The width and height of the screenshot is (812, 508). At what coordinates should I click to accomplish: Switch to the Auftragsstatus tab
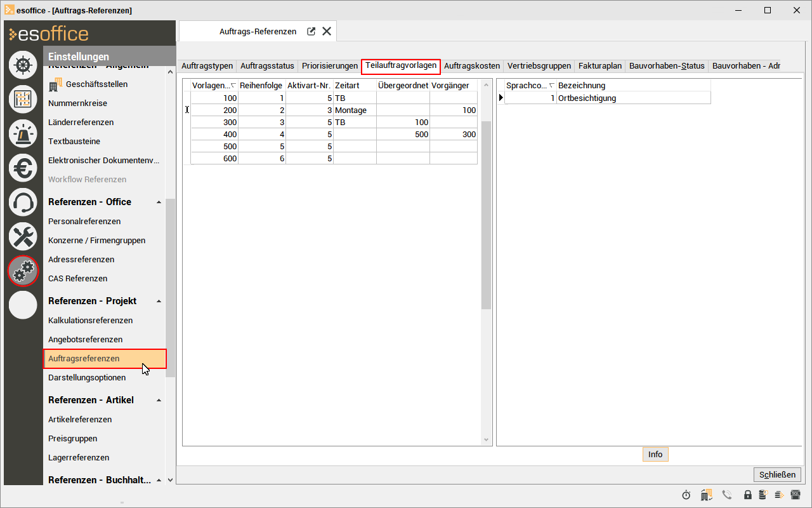point(267,66)
